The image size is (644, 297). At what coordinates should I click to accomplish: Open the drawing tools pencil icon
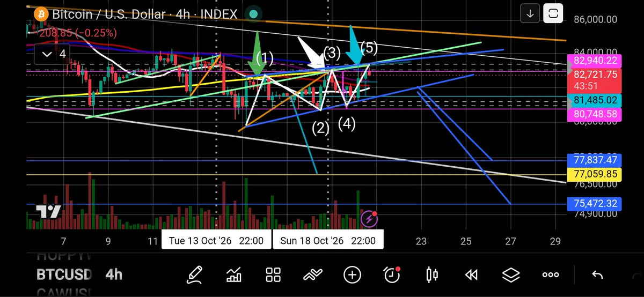[x=194, y=275]
